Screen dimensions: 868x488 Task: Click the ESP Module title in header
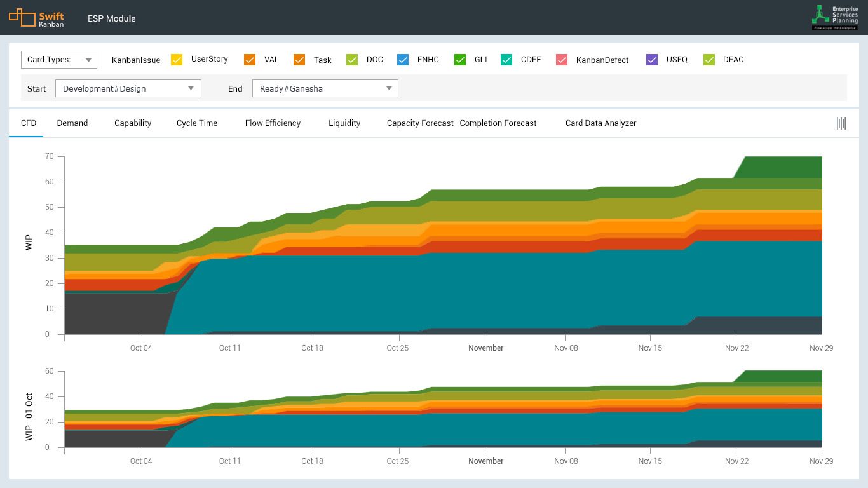pyautogui.click(x=112, y=18)
